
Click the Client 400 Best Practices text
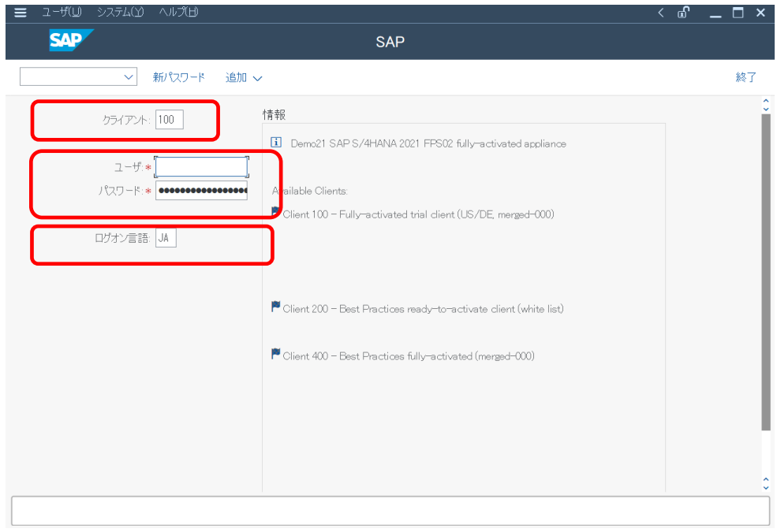pyautogui.click(x=409, y=355)
